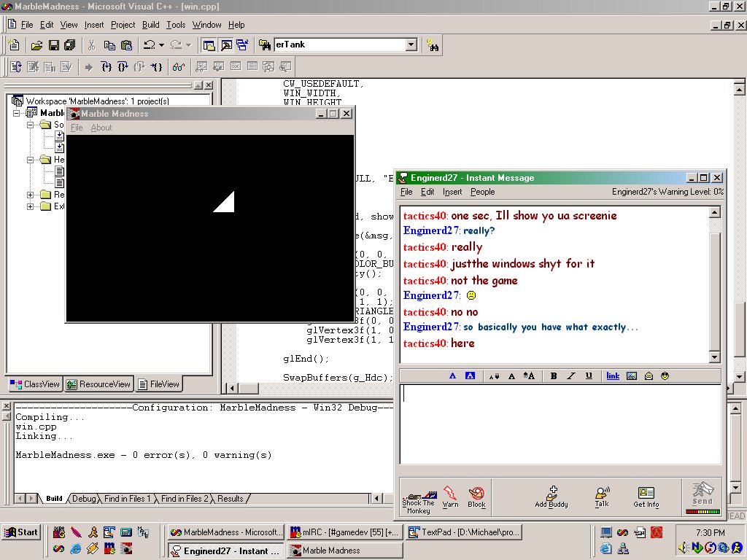The image size is (747, 560).
Task: Open the Visual C++ Build menu
Action: [150, 25]
